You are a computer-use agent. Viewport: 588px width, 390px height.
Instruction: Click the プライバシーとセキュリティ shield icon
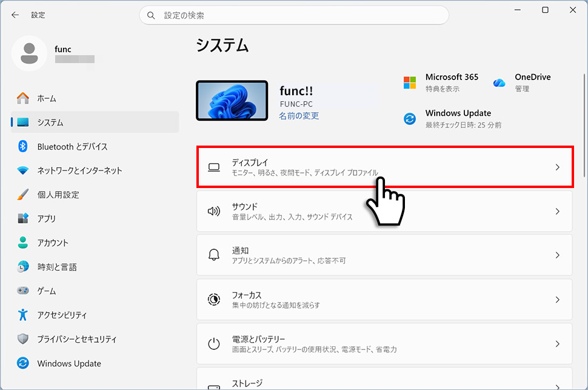coord(23,339)
